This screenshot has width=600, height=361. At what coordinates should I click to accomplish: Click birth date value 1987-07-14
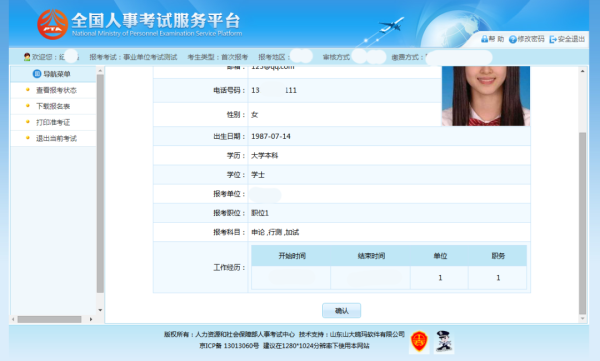(x=271, y=136)
